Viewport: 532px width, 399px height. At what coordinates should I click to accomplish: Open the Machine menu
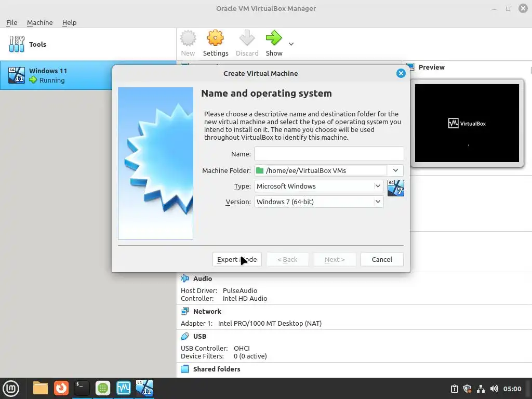39,22
